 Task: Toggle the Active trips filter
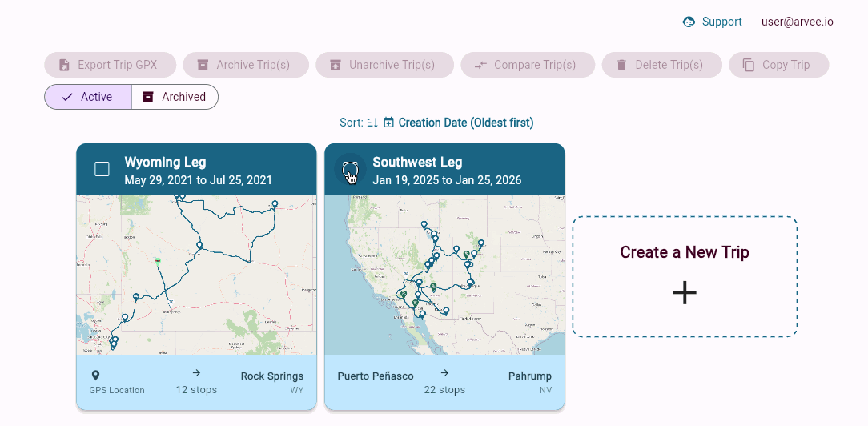point(87,97)
